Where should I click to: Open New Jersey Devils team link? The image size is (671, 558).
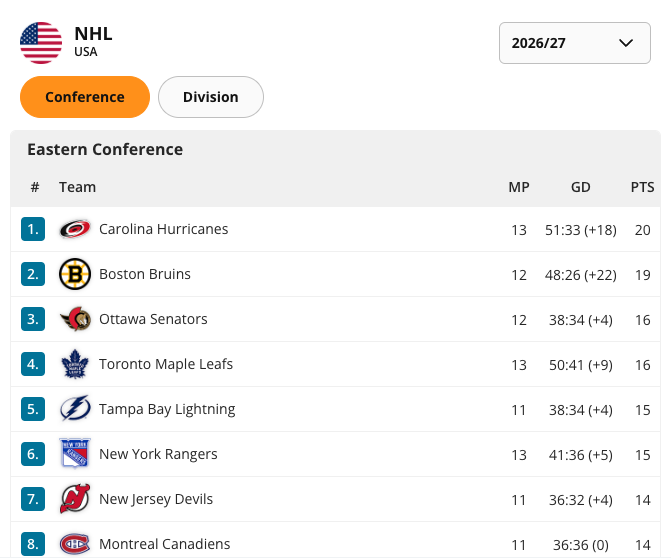coord(156,499)
